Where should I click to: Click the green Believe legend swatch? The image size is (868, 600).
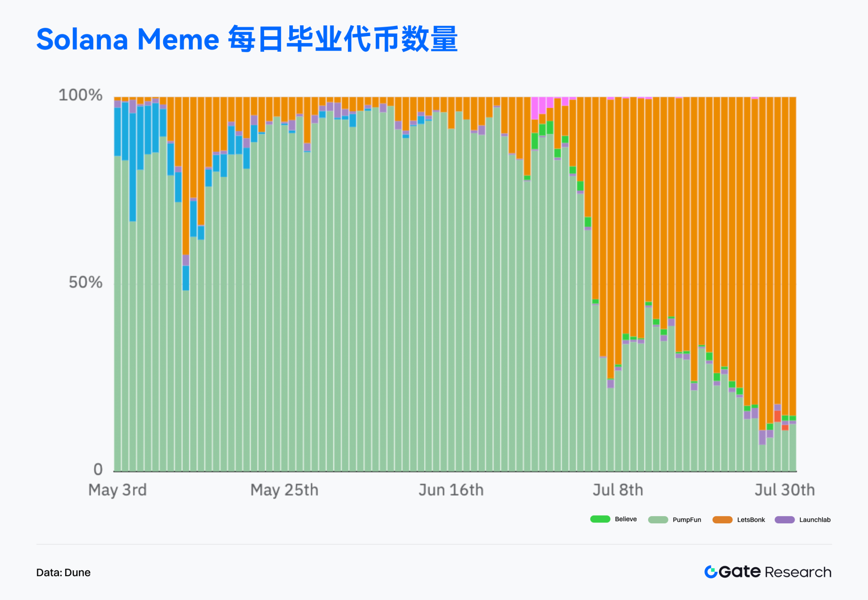point(600,519)
